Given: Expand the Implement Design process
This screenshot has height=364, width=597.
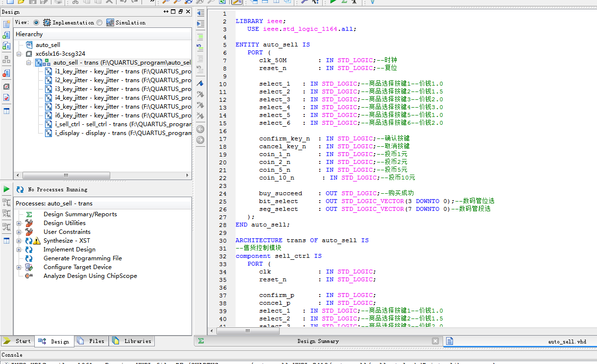Looking at the screenshot, I should (x=19, y=250).
